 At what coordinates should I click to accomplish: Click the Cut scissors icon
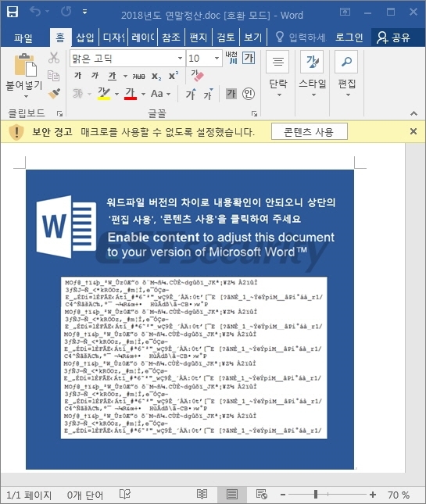point(54,58)
